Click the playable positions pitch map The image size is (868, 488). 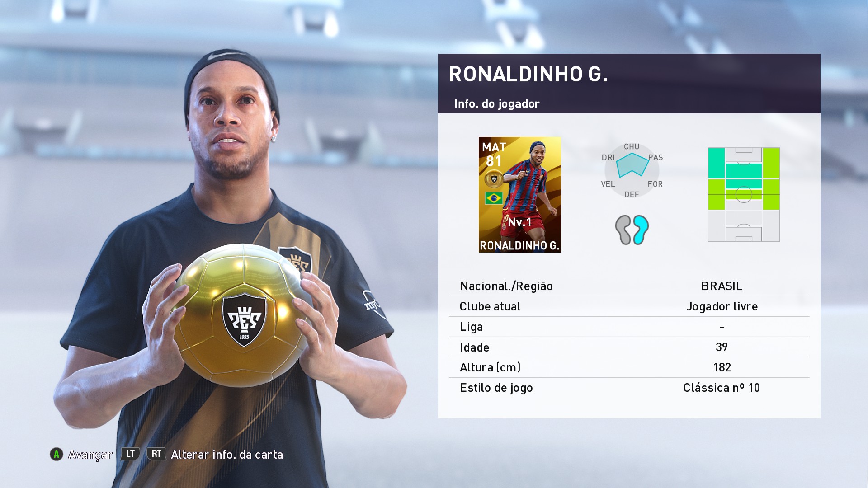(x=744, y=194)
